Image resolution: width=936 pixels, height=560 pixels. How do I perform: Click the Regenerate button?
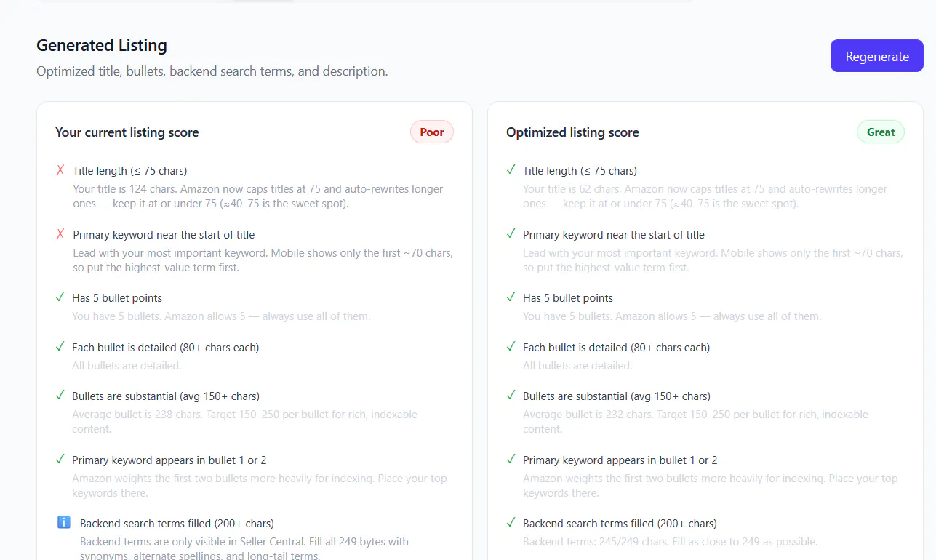(x=877, y=56)
